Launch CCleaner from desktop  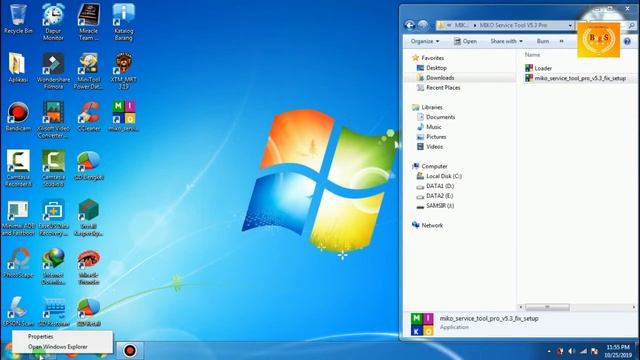tap(89, 117)
